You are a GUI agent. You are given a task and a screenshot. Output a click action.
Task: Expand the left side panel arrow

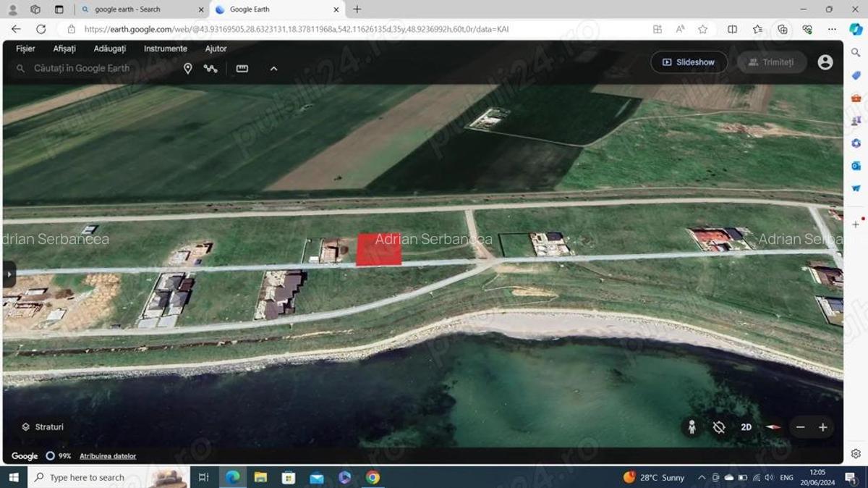point(9,274)
